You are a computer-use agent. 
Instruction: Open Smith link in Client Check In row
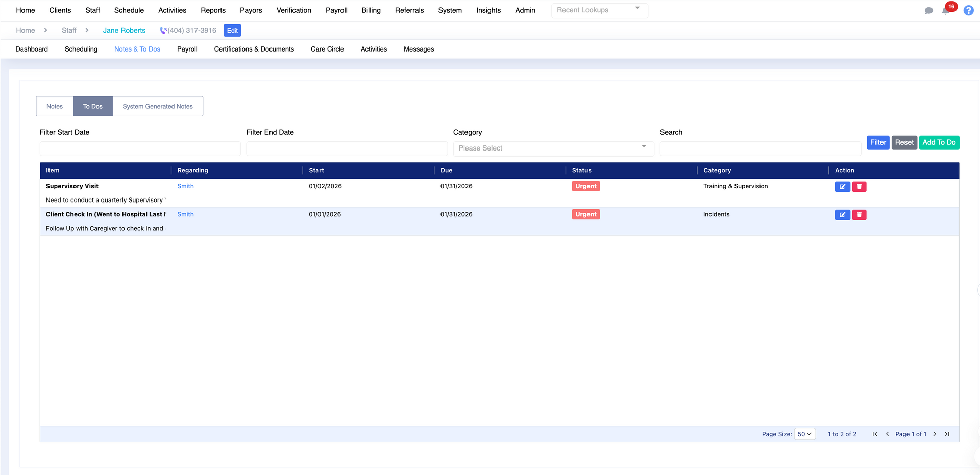point(185,214)
